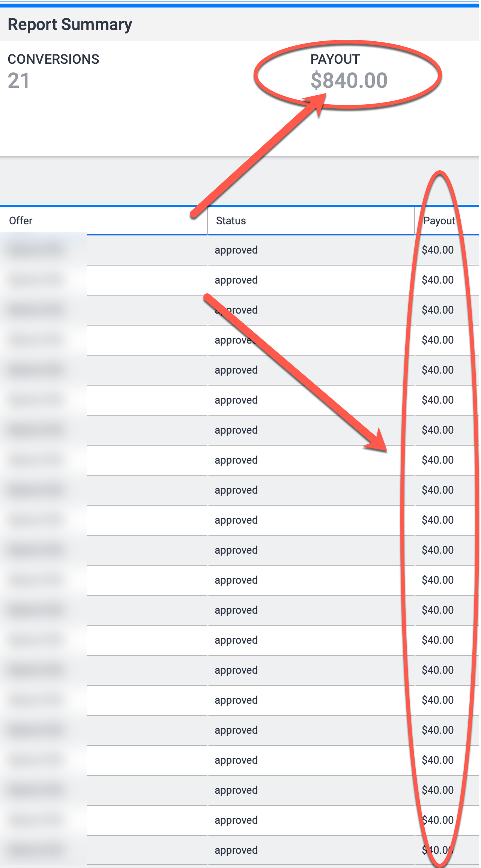This screenshot has width=481, height=868.
Task: Open the blurred offer in the last row
Action: tap(36, 850)
